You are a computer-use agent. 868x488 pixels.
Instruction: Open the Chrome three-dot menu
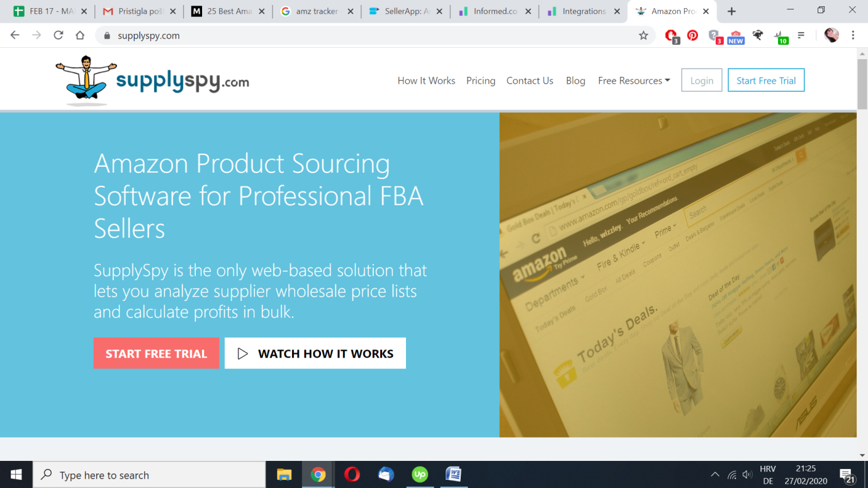point(853,36)
